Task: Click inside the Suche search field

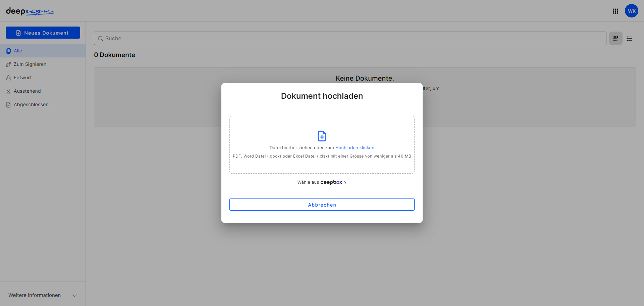Action: pos(235,38)
